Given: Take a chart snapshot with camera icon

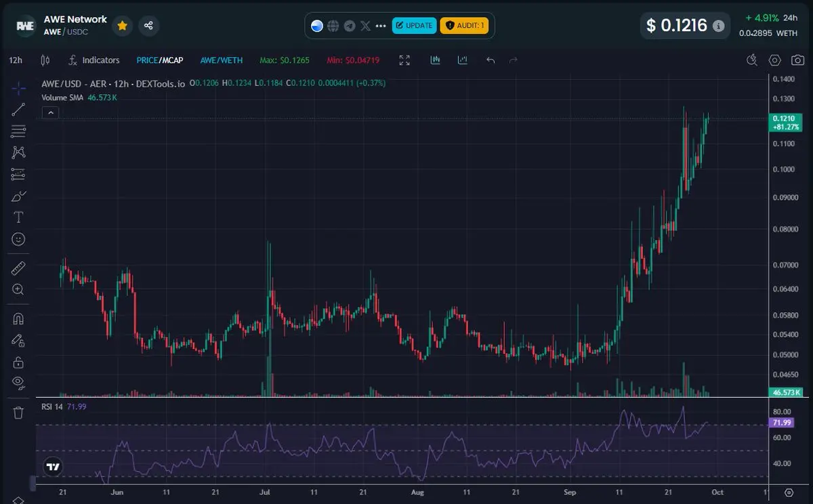Looking at the screenshot, I should [797, 60].
